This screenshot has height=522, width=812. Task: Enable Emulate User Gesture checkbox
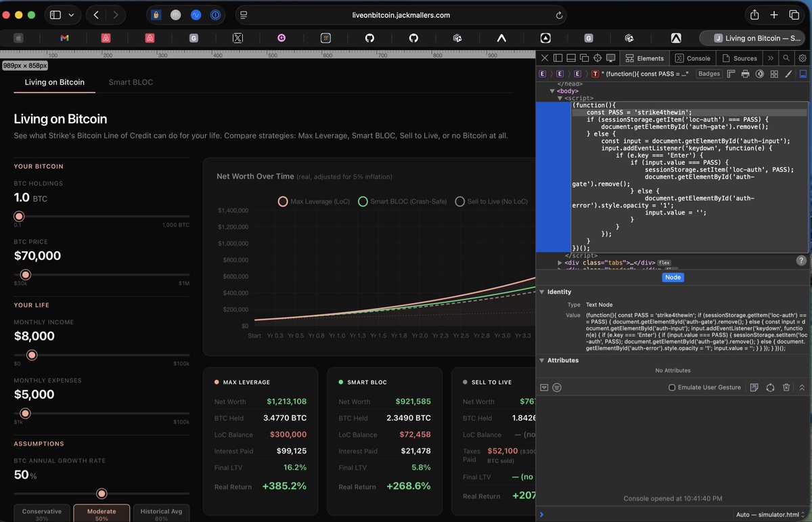click(x=672, y=387)
